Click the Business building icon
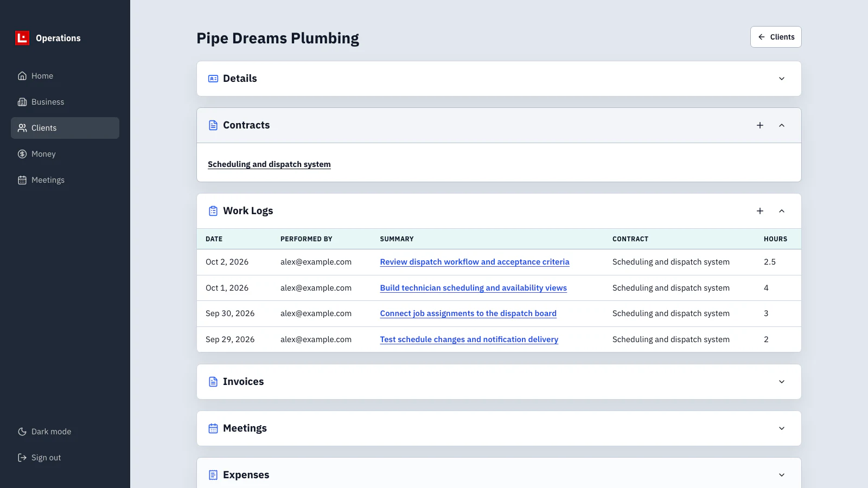868x488 pixels. [22, 102]
